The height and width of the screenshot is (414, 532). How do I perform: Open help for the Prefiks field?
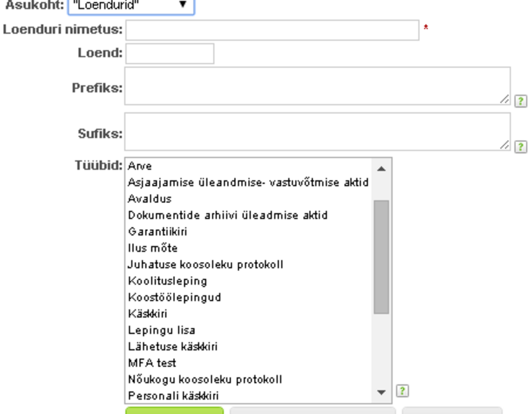[x=520, y=101]
